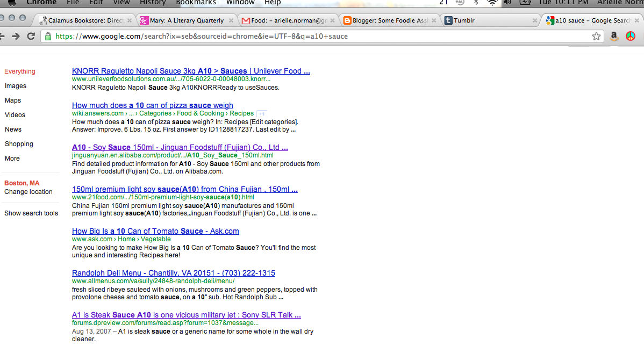
Task: Open the Wi-Fi status menu
Action: [x=492, y=2]
